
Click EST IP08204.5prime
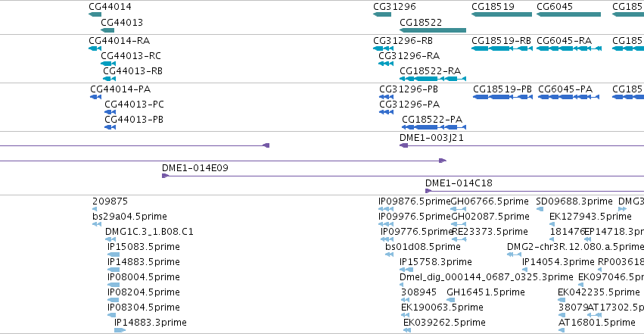(113, 301)
